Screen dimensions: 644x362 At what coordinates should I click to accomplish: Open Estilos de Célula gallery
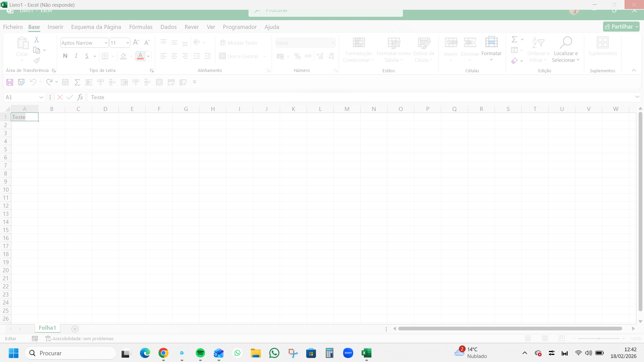424,50
